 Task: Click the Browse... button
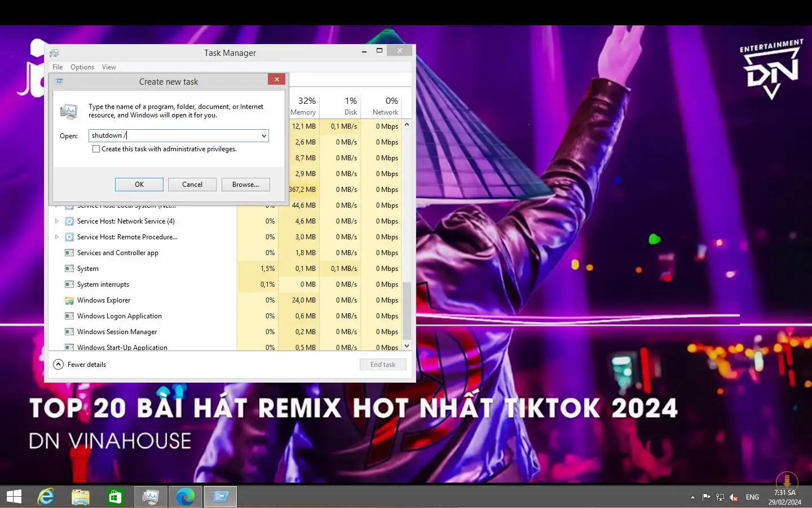click(x=245, y=185)
